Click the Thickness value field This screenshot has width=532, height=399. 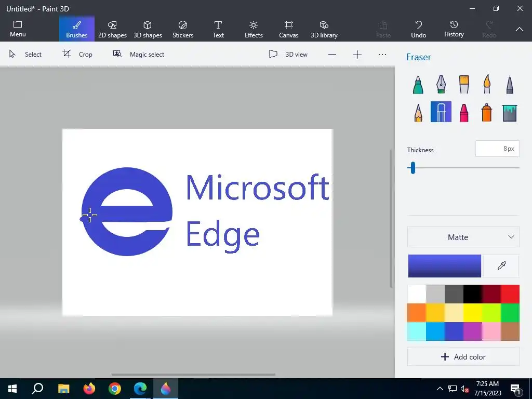(x=497, y=149)
